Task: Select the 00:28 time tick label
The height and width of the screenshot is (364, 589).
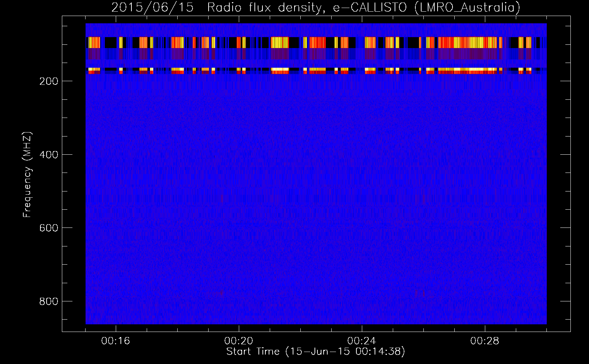Action: click(485, 341)
